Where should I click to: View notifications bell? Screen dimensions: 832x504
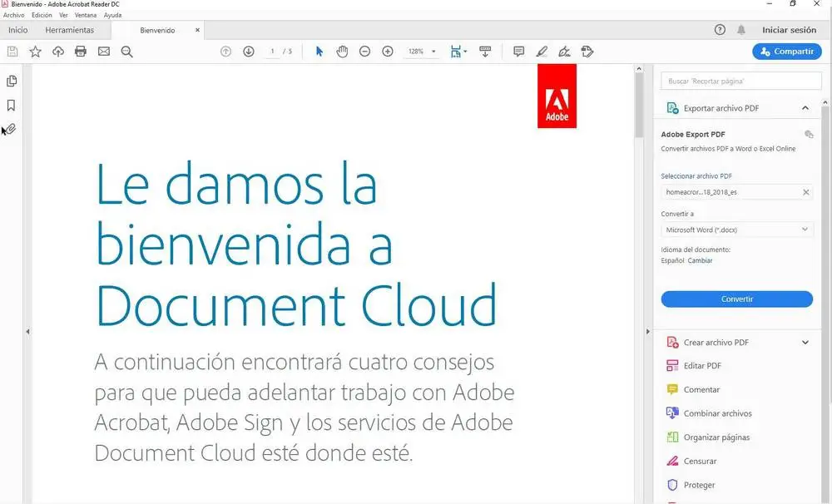[x=741, y=30]
